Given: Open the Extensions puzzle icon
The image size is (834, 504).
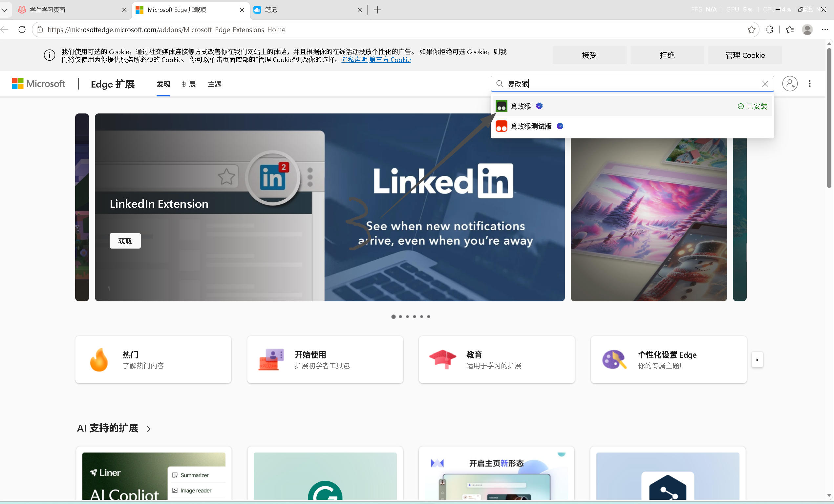Looking at the screenshot, I should pos(769,30).
